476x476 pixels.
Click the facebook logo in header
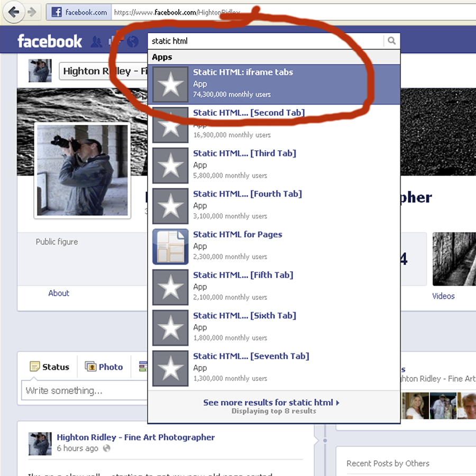50,41
